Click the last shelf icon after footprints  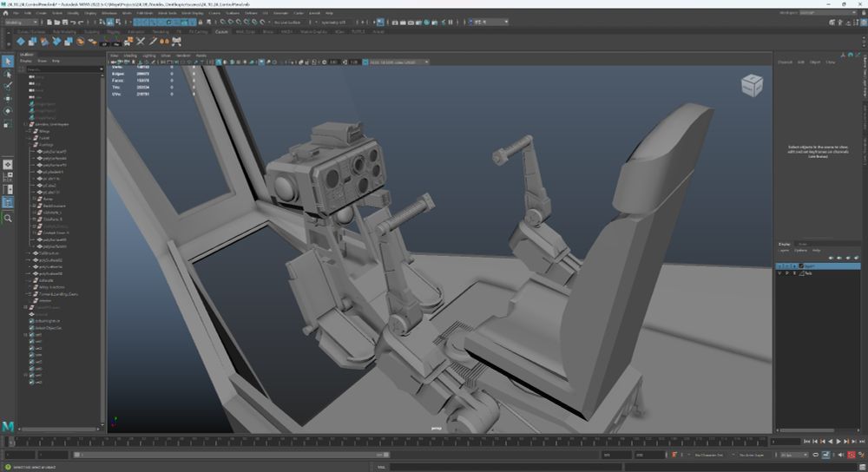point(176,42)
